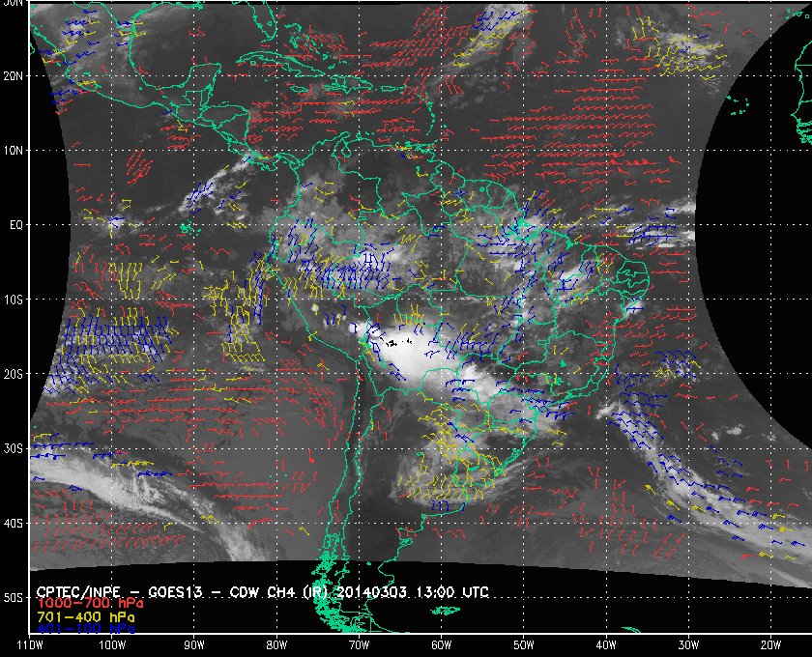This screenshot has width=812, height=657.
Task: Click the 110W longitude label
Action: (30, 645)
